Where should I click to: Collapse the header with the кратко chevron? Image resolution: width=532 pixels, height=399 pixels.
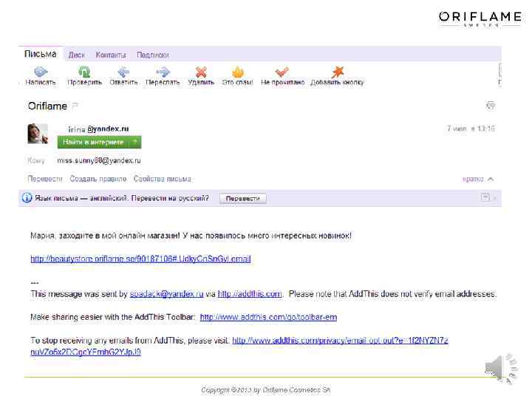[x=491, y=179]
